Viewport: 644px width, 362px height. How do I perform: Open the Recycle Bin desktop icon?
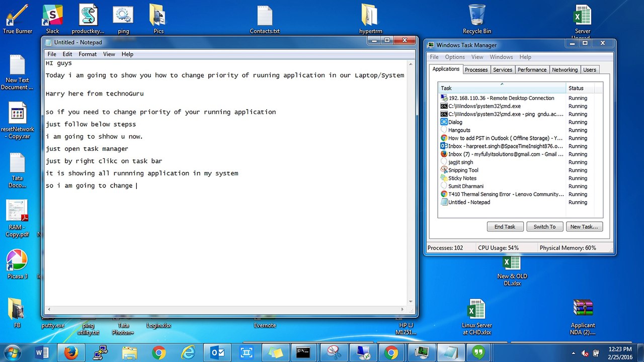click(x=476, y=20)
